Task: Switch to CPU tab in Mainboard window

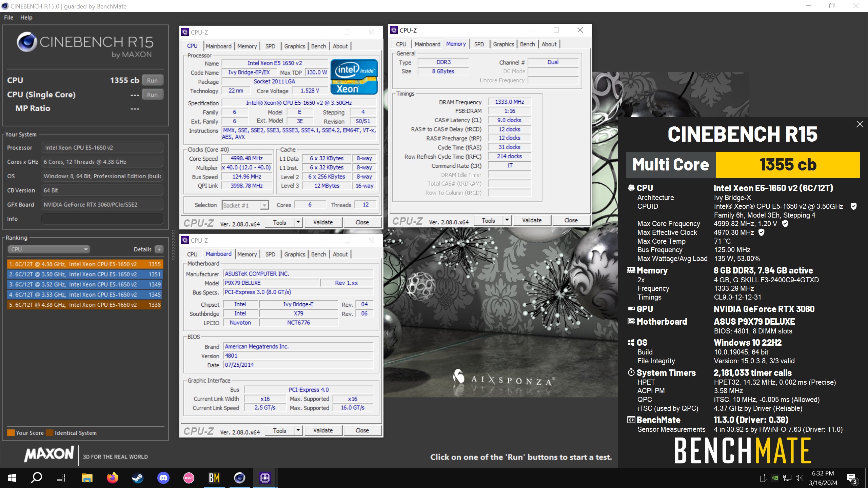Action: tap(192, 254)
